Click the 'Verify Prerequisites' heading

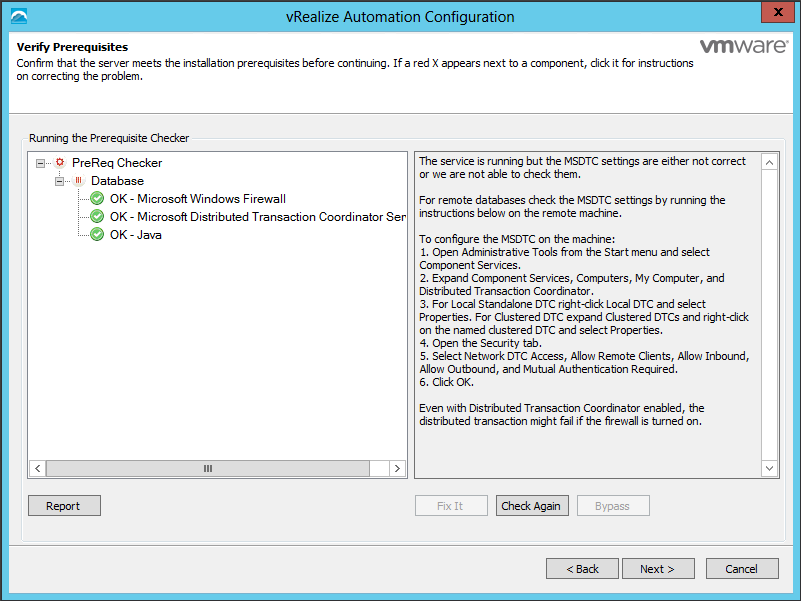(72, 47)
